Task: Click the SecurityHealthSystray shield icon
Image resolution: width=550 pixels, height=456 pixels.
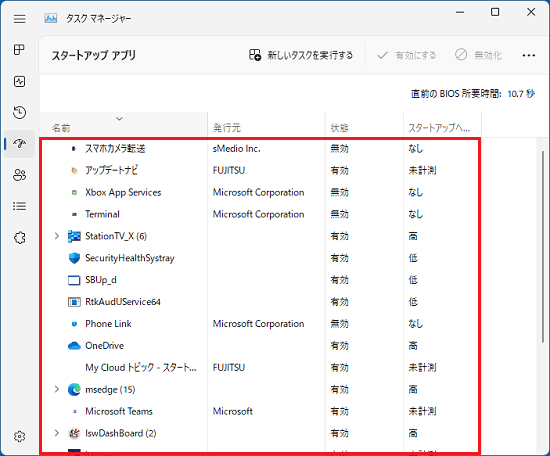Action: pos(74,258)
